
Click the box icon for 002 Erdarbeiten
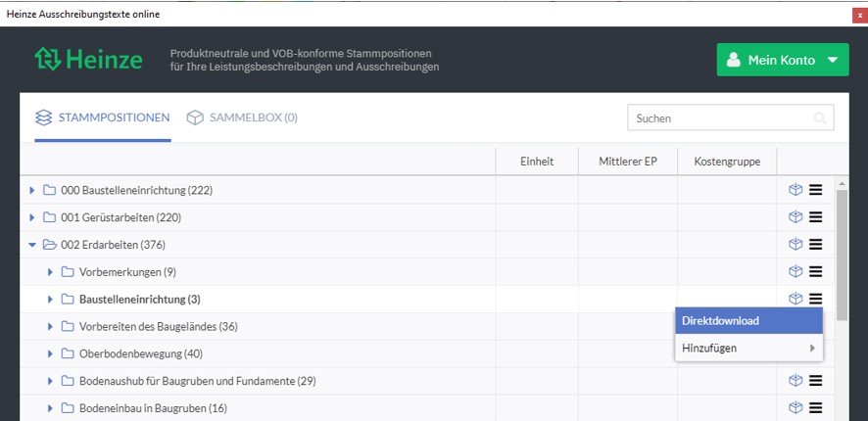pos(796,245)
